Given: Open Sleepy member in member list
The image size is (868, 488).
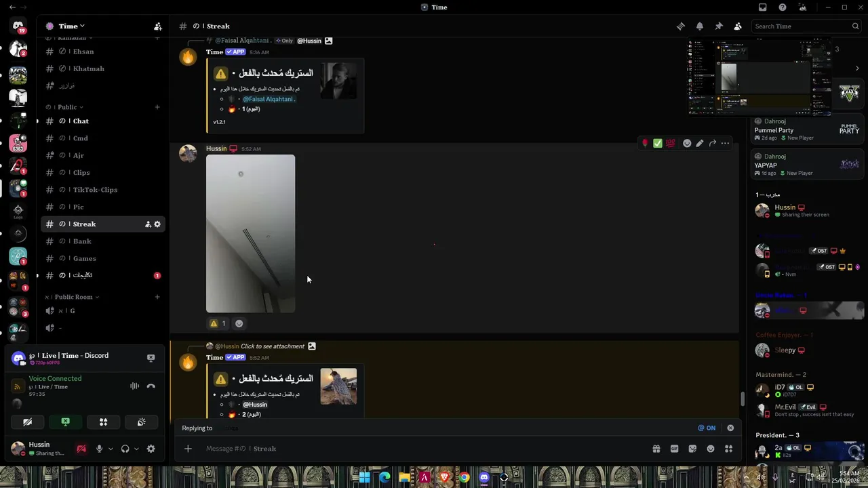Looking at the screenshot, I should pos(807,350).
